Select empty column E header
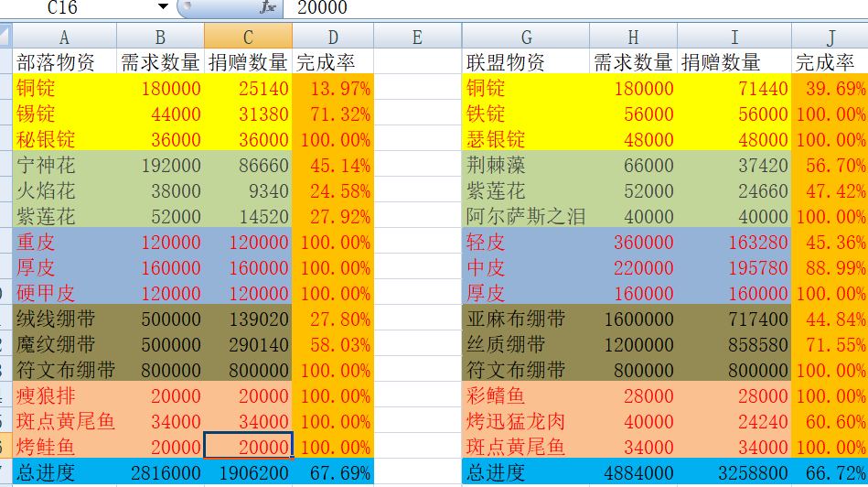This screenshot has width=868, height=487. (x=417, y=38)
